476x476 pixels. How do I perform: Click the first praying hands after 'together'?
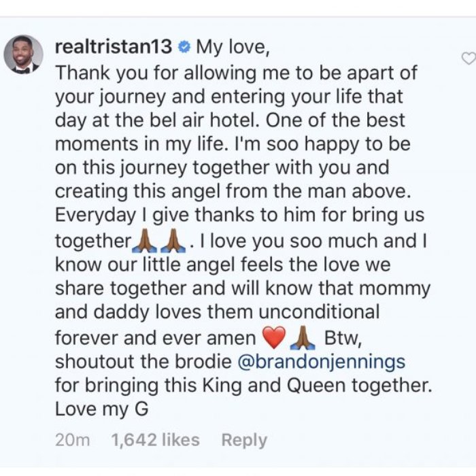coord(144,241)
